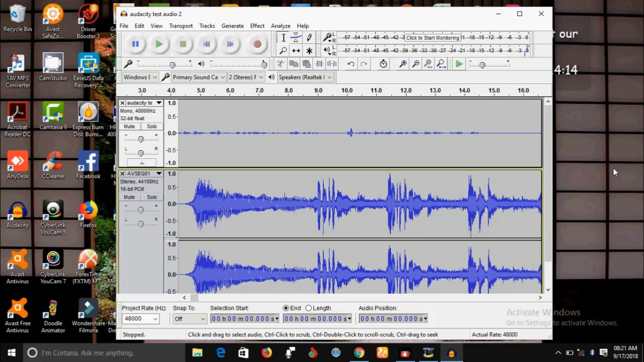Click the Selection Start time field
The width and height of the screenshot is (644, 362).
[245, 319]
